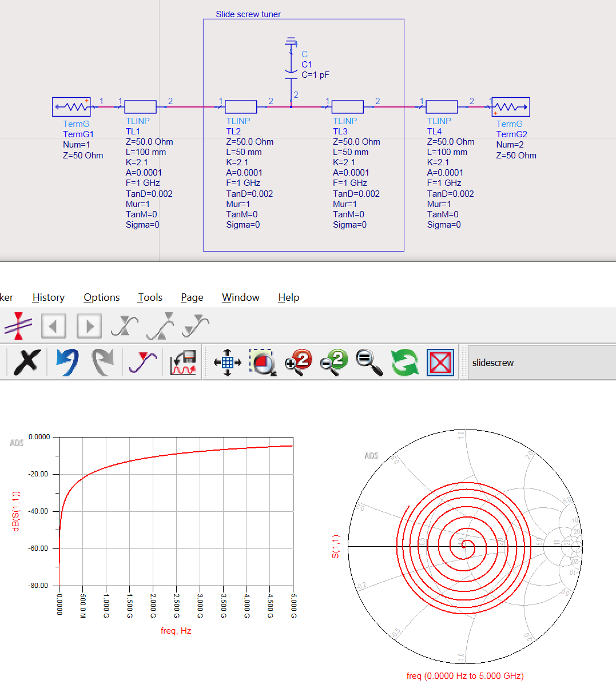Click TL3's A=0.0001 parameter
The width and height of the screenshot is (616, 688).
(x=351, y=173)
